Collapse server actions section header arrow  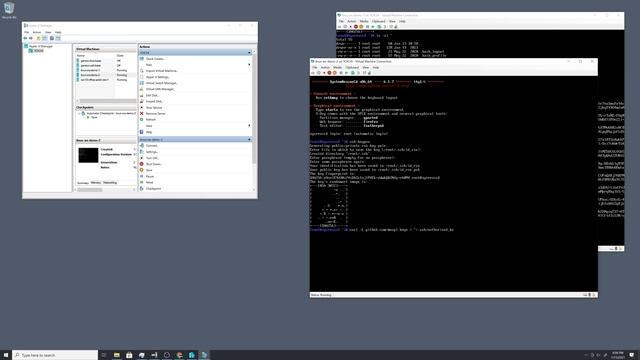[249, 53]
